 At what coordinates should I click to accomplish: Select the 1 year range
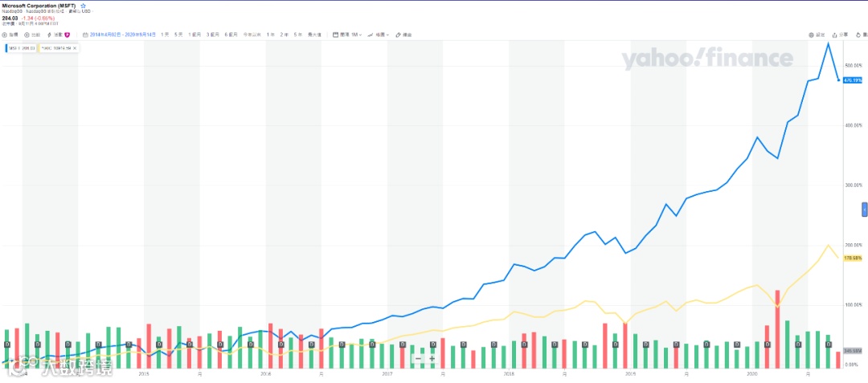pyautogui.click(x=271, y=35)
